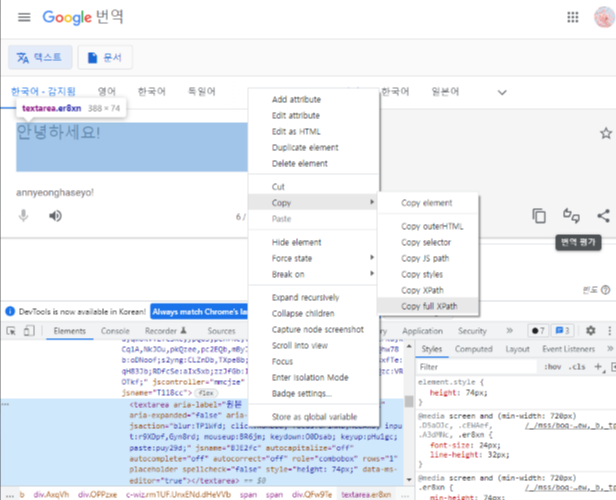The width and height of the screenshot is (616, 500).
Task: Toggle the :hov element state panel
Action: (552, 366)
